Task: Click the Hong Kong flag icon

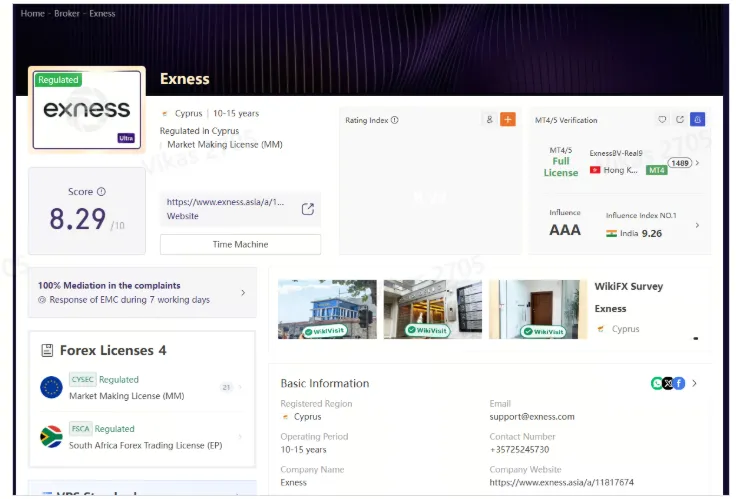Action: 595,170
